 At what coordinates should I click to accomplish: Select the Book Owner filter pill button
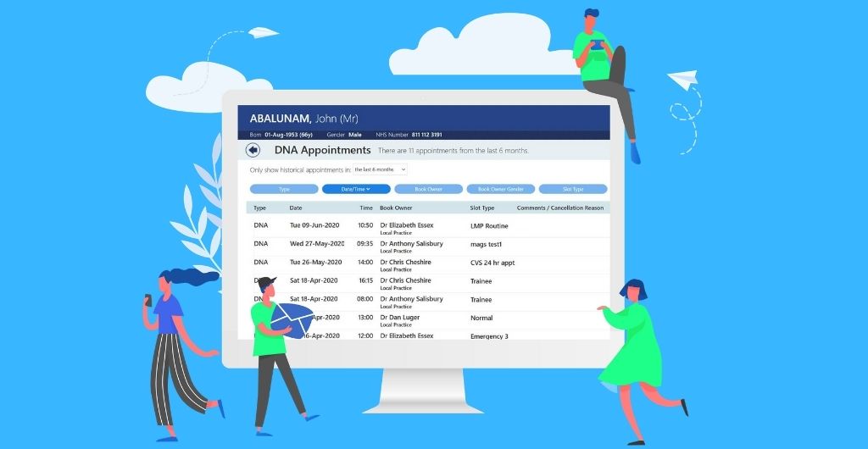tap(428, 189)
